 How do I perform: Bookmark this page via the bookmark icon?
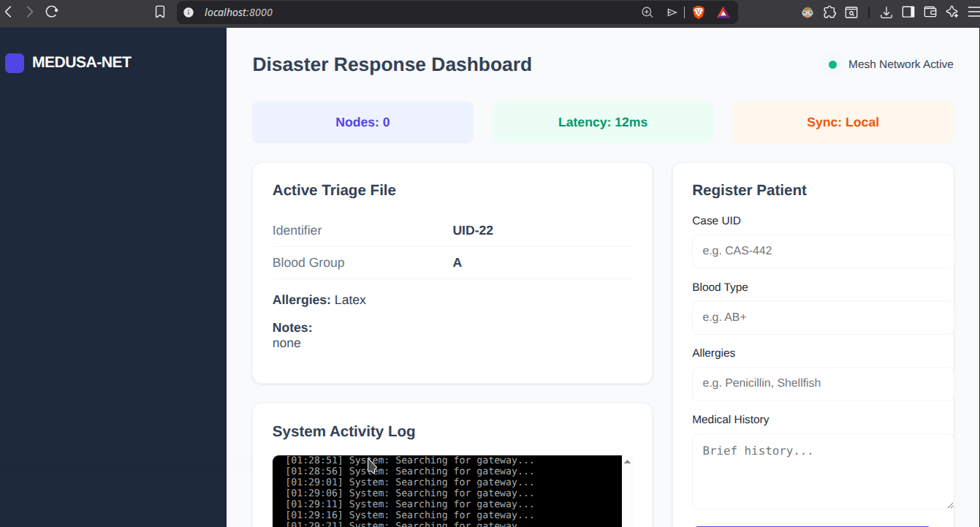(160, 12)
